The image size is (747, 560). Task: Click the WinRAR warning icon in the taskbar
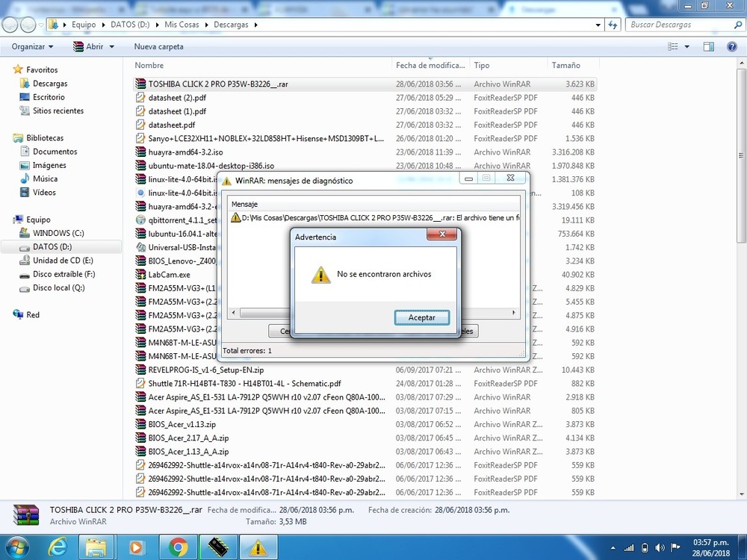coord(257,547)
